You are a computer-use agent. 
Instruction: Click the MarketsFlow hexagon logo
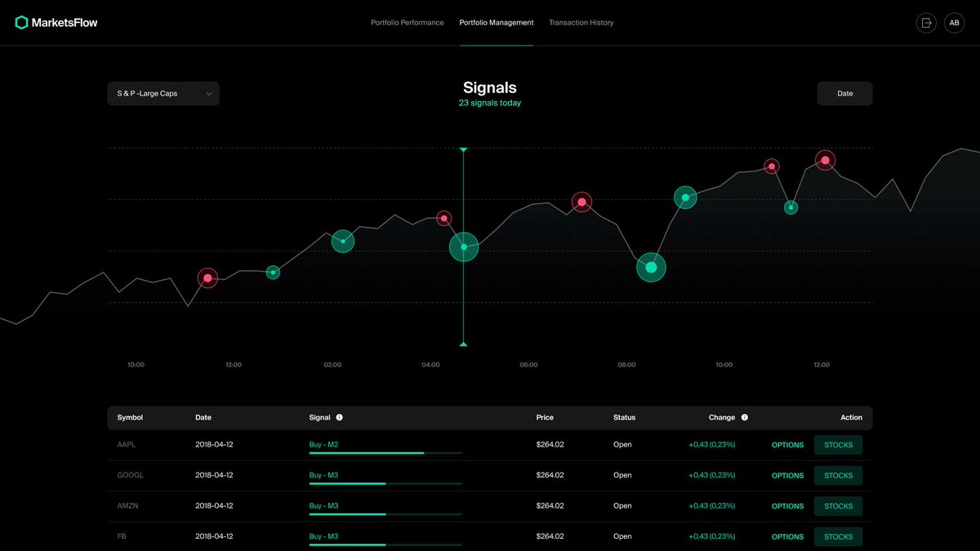click(21, 23)
